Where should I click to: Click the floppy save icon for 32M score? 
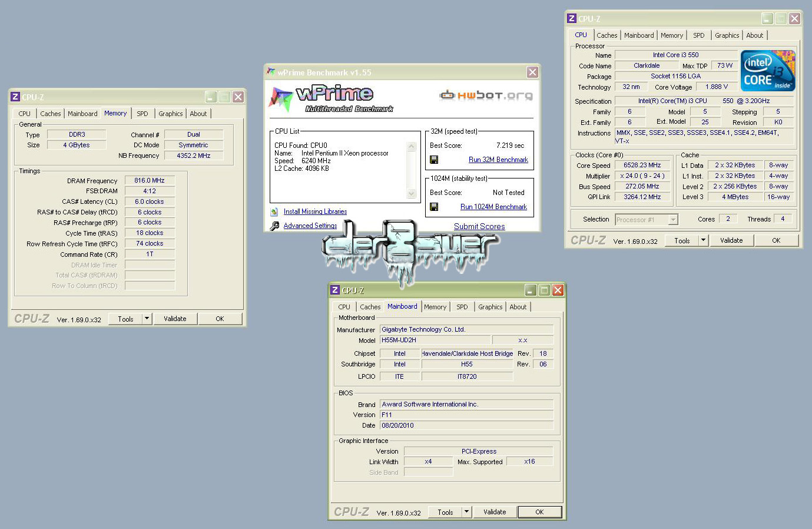point(434,160)
